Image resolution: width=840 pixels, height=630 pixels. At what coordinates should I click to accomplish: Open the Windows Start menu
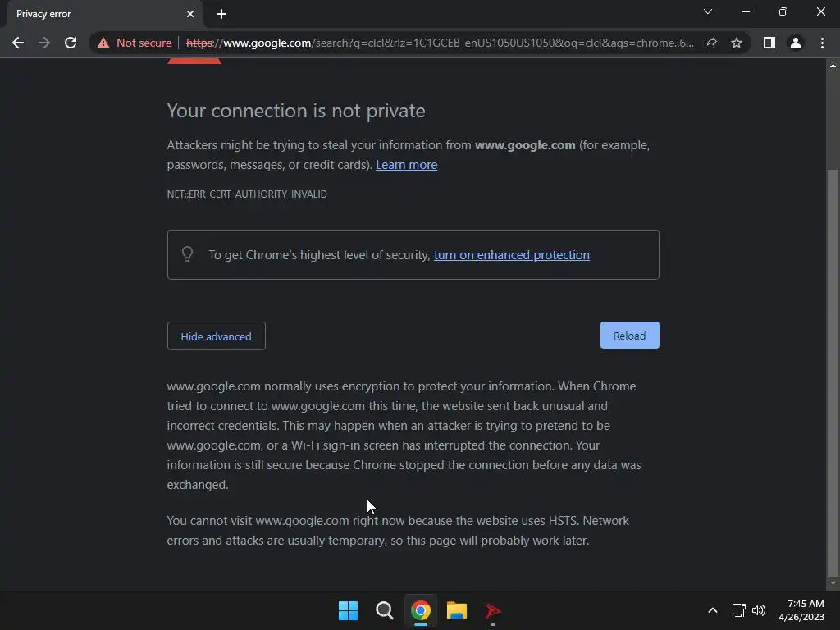348,610
